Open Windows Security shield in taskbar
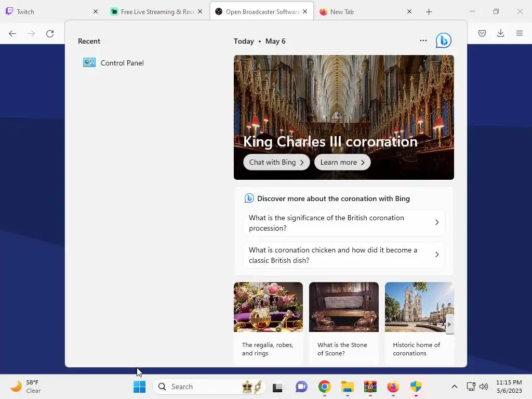 [416, 387]
